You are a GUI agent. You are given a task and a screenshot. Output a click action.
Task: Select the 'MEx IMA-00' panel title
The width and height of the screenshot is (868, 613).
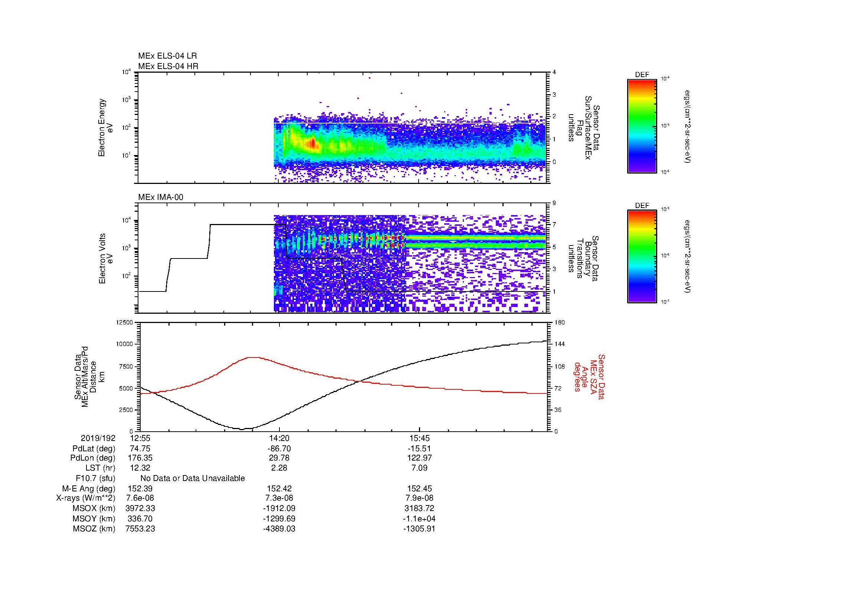(161, 197)
